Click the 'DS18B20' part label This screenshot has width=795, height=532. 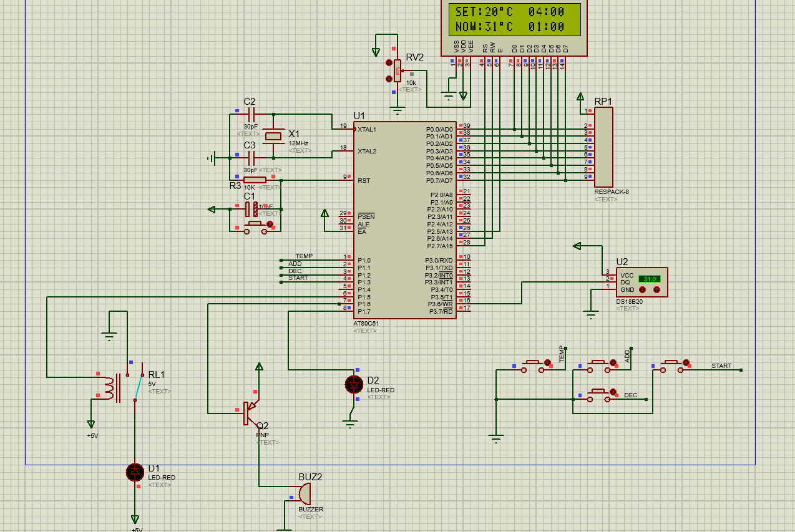coord(629,301)
